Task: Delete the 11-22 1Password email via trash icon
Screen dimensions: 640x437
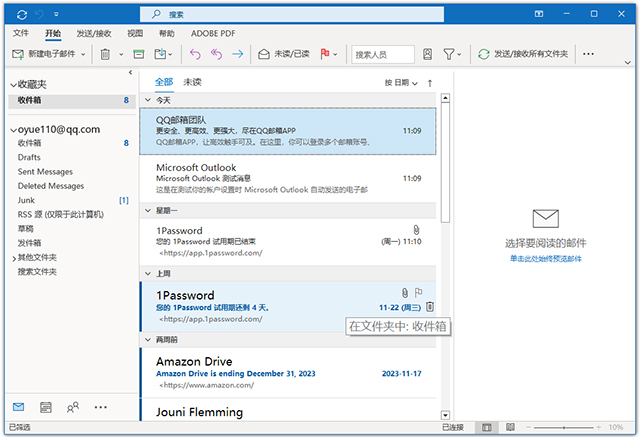Action: point(430,306)
